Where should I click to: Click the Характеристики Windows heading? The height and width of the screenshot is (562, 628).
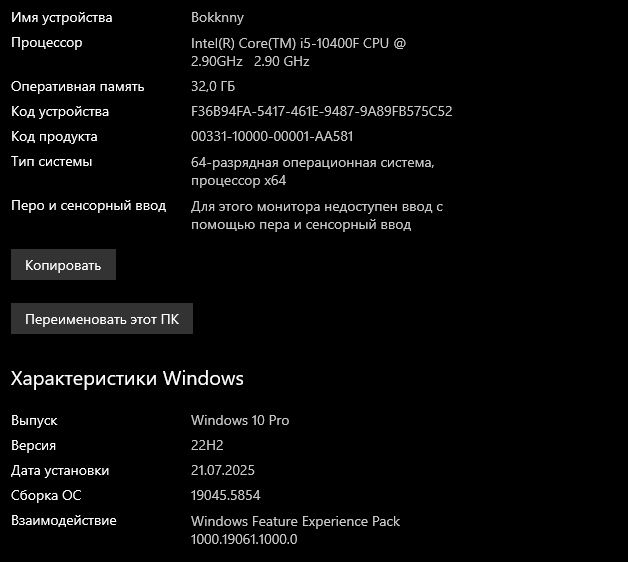click(127, 379)
